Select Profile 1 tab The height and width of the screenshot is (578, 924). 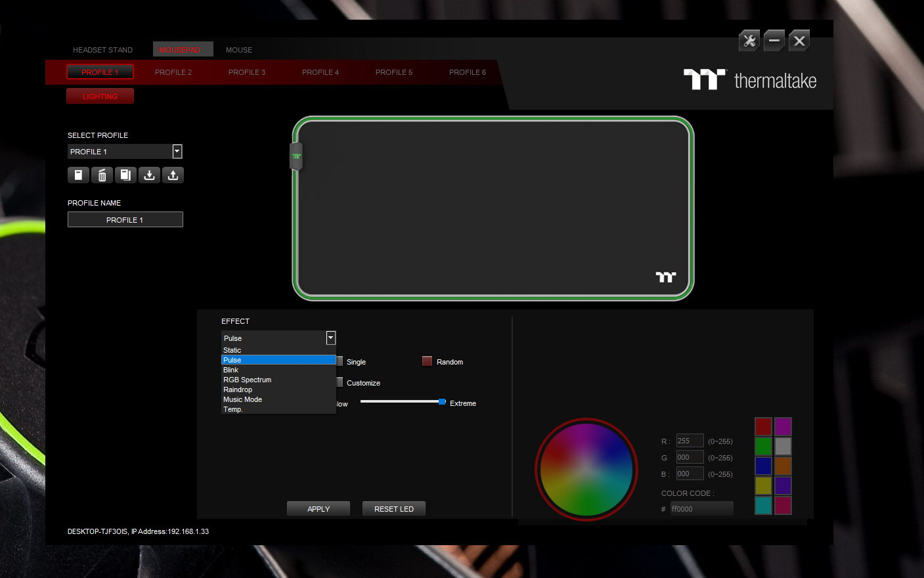(100, 72)
